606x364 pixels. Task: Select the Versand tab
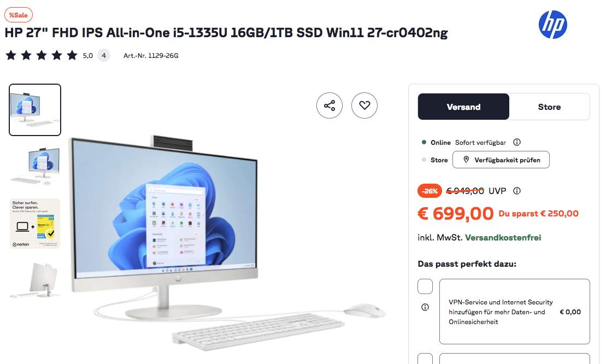(463, 107)
